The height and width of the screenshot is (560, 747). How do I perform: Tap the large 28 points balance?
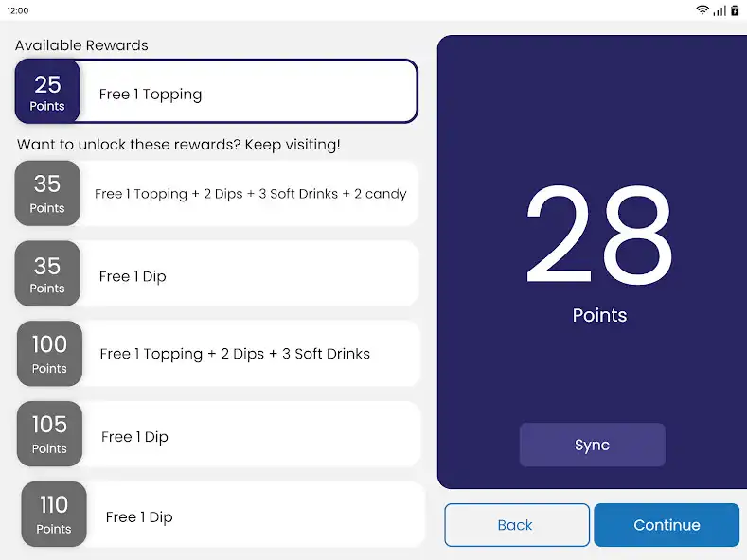pos(599,236)
